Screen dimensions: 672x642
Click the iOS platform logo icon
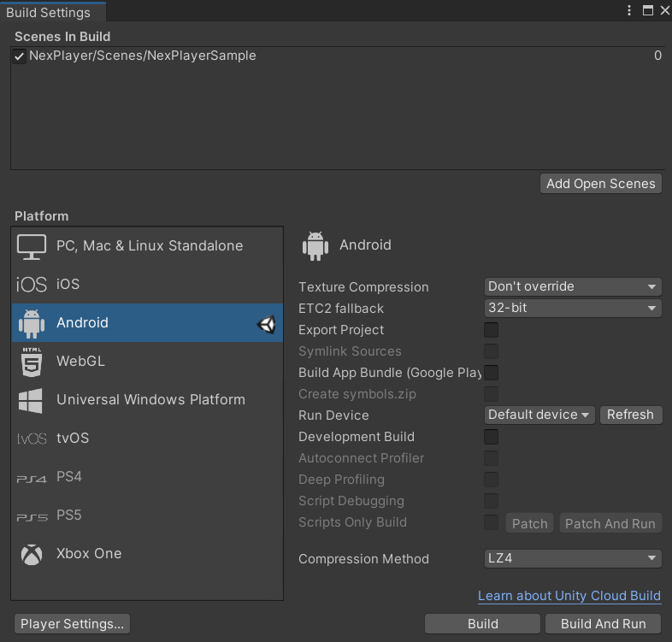click(x=32, y=285)
